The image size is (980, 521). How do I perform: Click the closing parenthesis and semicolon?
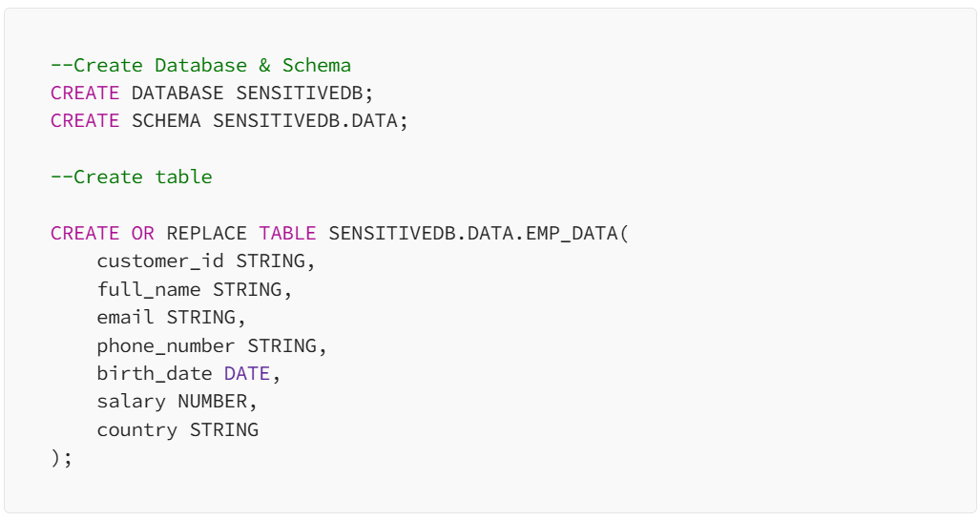click(61, 458)
